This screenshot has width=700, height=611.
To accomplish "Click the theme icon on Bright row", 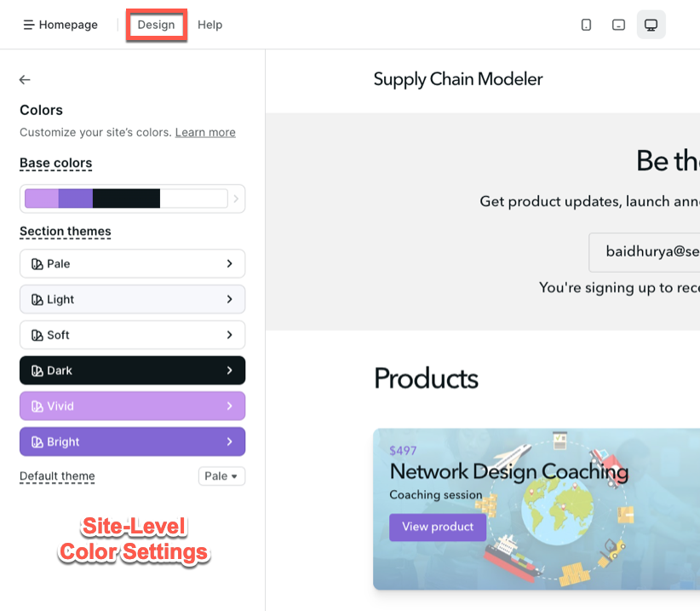I will click(x=37, y=442).
